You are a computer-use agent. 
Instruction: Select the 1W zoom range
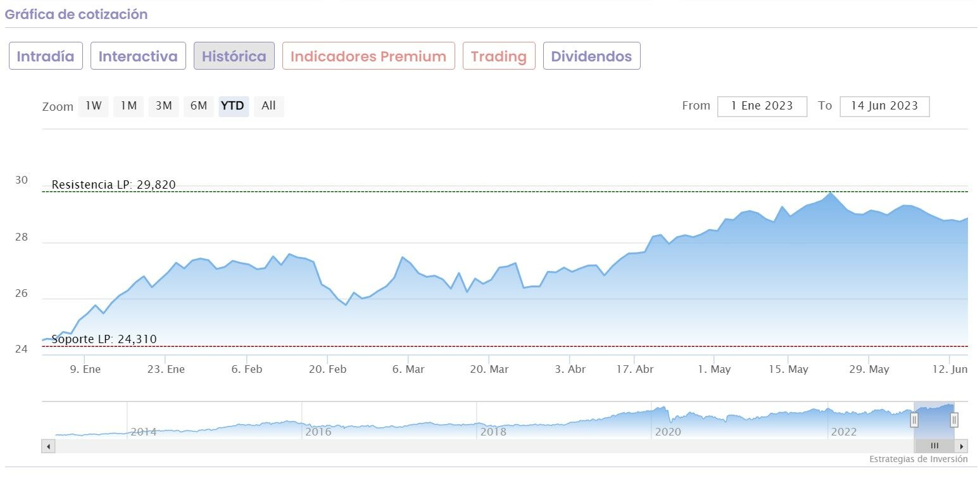pos(94,106)
